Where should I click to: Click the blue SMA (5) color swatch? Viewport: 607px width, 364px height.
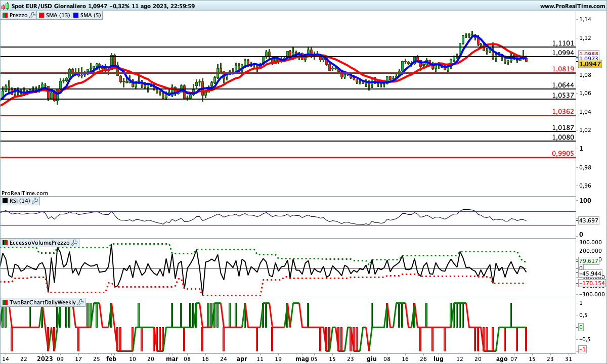click(76, 15)
